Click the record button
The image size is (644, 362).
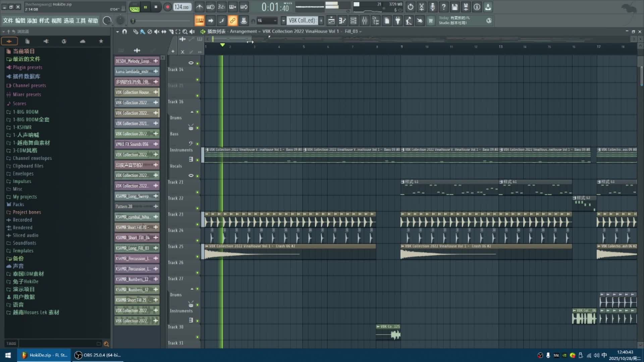point(167,7)
